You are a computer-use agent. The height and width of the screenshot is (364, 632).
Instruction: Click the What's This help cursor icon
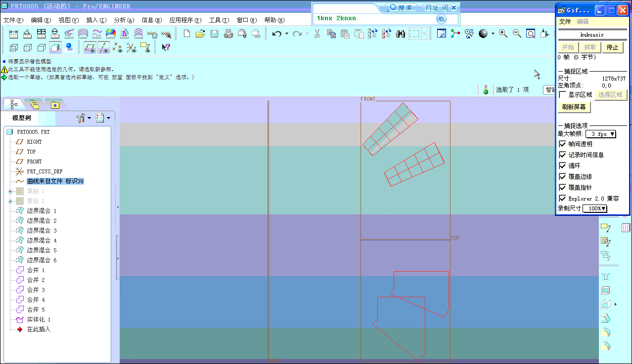tap(166, 47)
